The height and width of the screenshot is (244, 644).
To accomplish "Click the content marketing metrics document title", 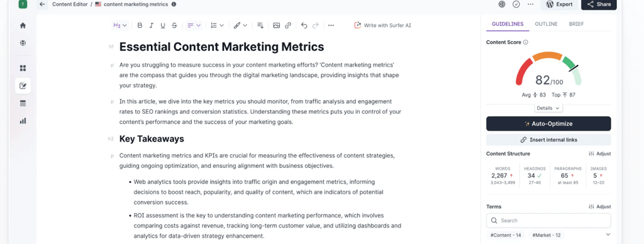I will click(x=136, y=4).
